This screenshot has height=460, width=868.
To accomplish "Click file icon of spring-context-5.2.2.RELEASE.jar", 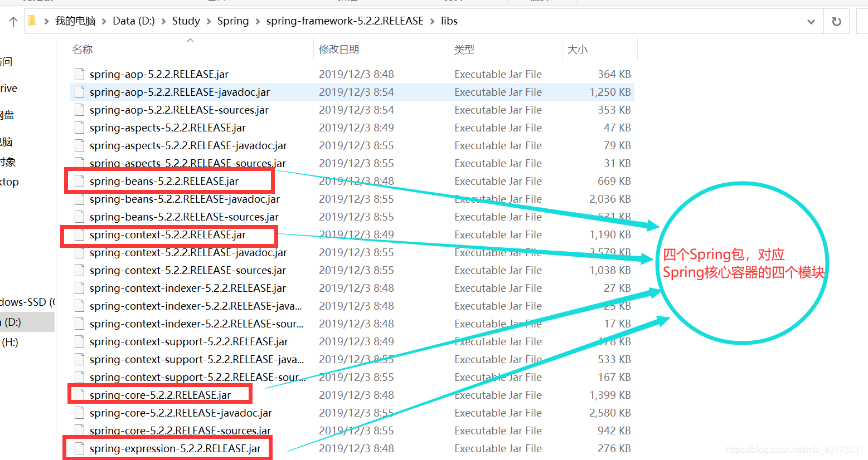I will [x=80, y=234].
